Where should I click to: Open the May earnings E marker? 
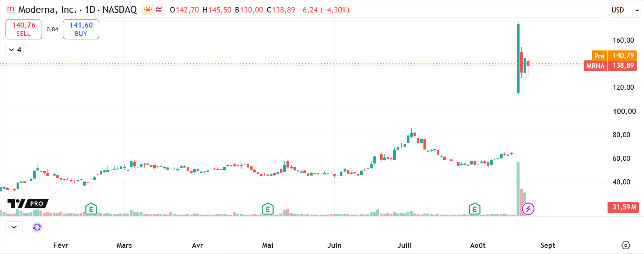268,209
